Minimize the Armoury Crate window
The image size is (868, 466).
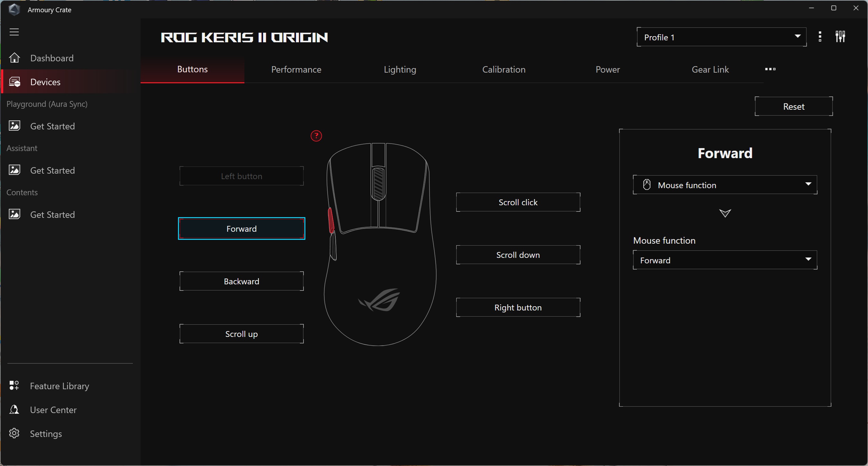click(x=811, y=8)
